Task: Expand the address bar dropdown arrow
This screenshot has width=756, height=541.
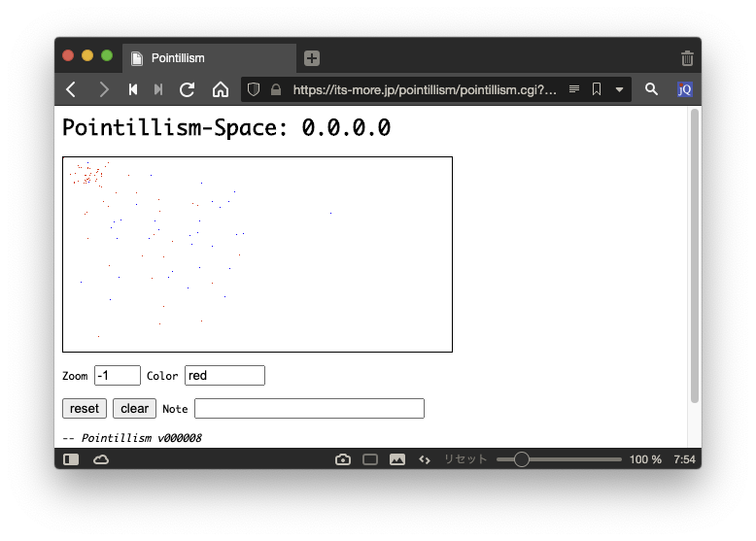Action: point(619,89)
